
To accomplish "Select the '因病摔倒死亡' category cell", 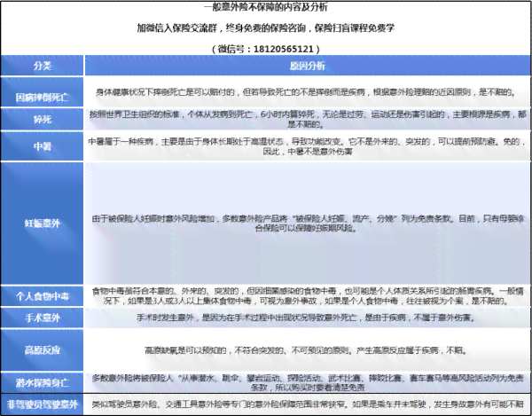I will click(42, 92).
